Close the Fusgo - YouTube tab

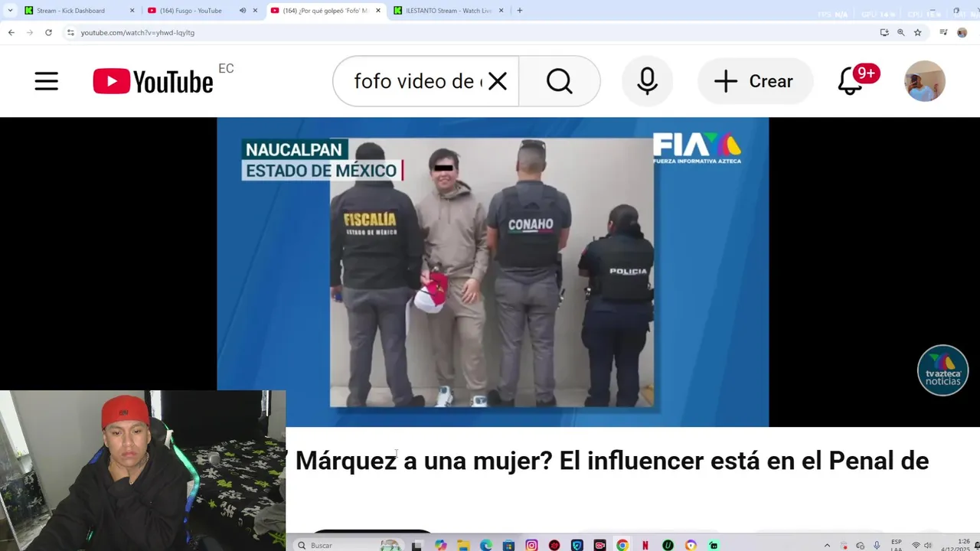click(255, 11)
